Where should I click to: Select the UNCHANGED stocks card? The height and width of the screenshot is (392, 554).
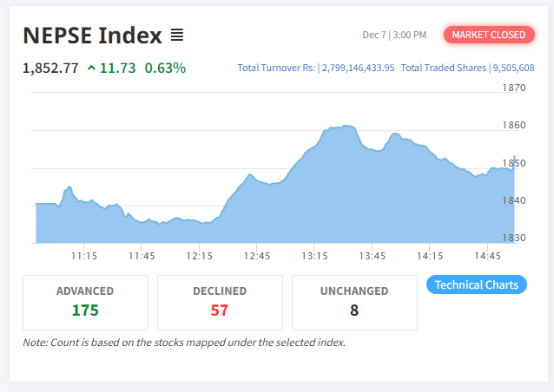pyautogui.click(x=354, y=302)
